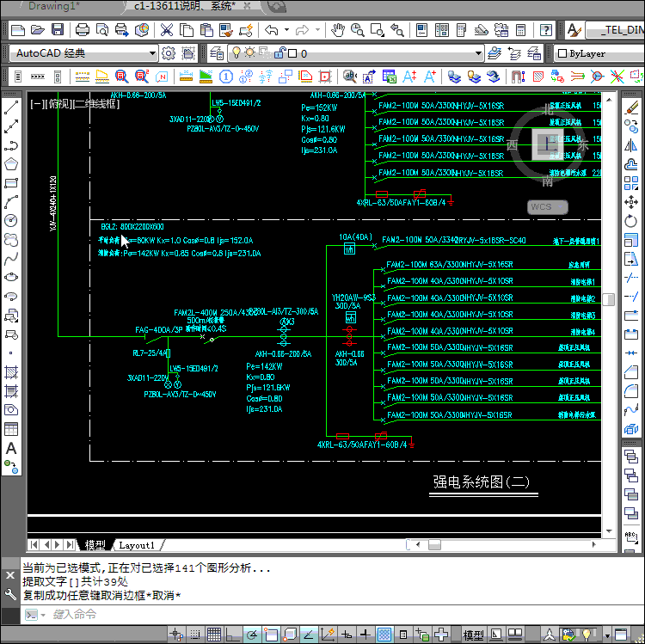Click the 模型 button in the status bar
This screenshot has height=644, width=645.
[x=473, y=635]
